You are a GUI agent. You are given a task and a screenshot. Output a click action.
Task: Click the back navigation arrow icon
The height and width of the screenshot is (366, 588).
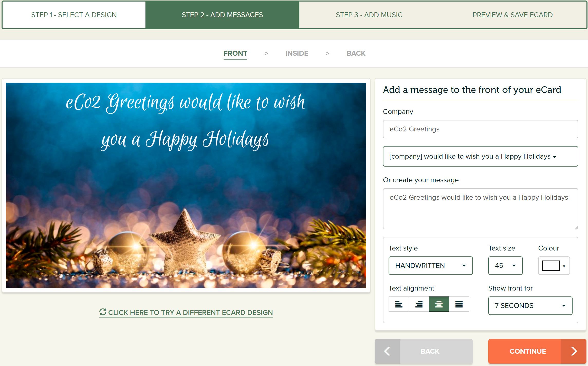coord(387,351)
